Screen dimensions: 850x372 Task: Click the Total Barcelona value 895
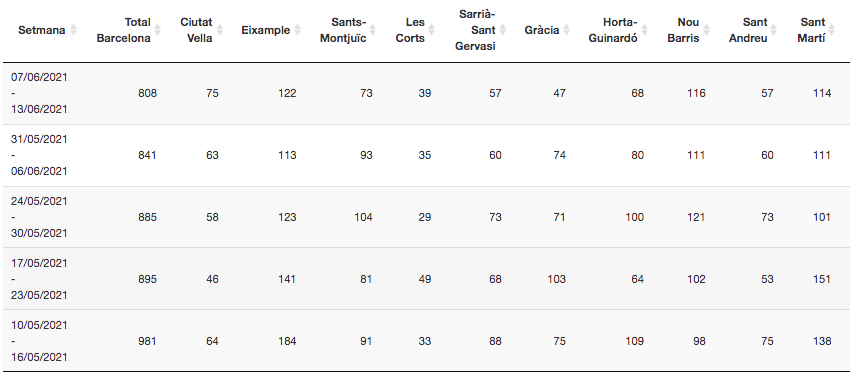pyautogui.click(x=147, y=279)
